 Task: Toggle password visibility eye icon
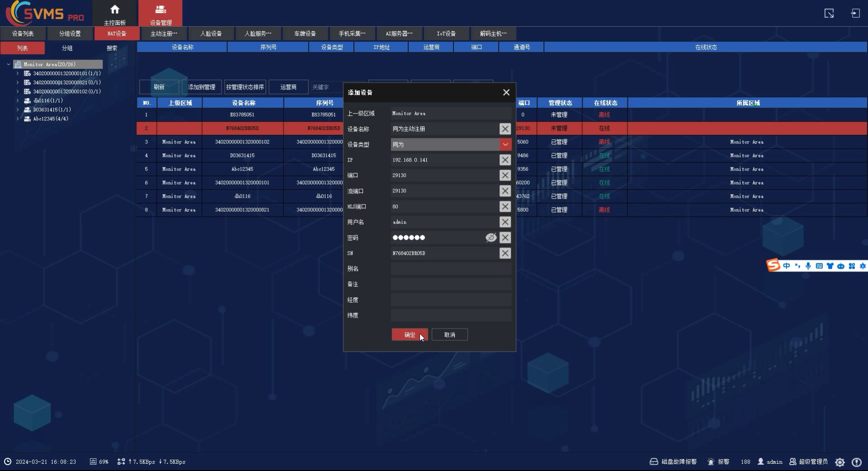pyautogui.click(x=491, y=238)
